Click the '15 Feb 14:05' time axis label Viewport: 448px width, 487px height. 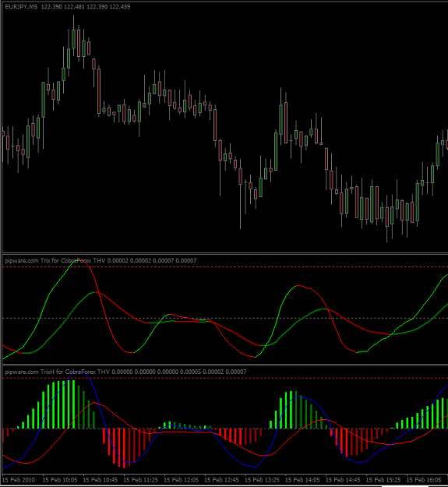point(302,480)
